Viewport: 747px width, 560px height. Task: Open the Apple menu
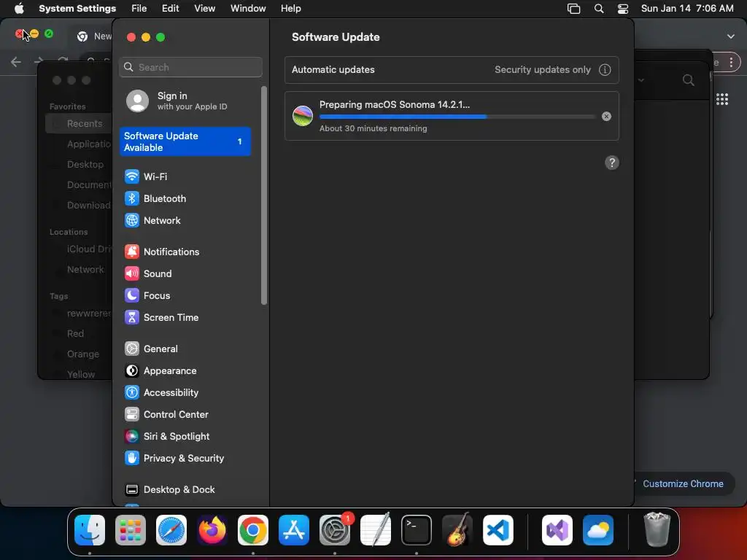tap(19, 9)
